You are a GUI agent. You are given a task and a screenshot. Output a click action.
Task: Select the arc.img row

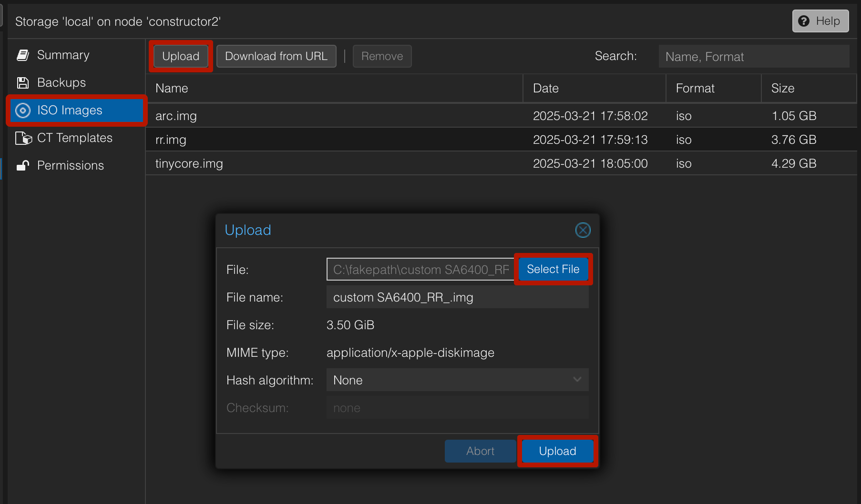coord(334,116)
